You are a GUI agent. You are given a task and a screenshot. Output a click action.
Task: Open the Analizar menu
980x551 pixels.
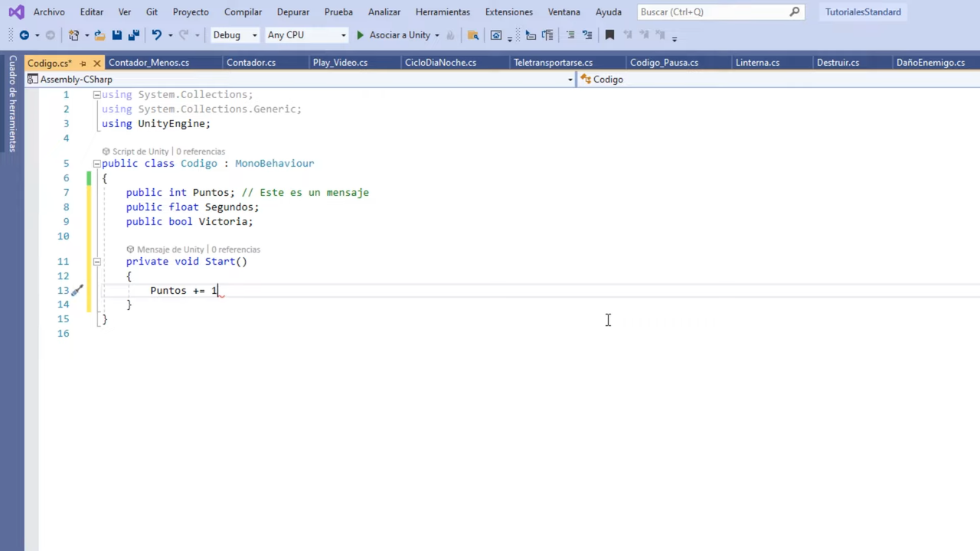[384, 11]
